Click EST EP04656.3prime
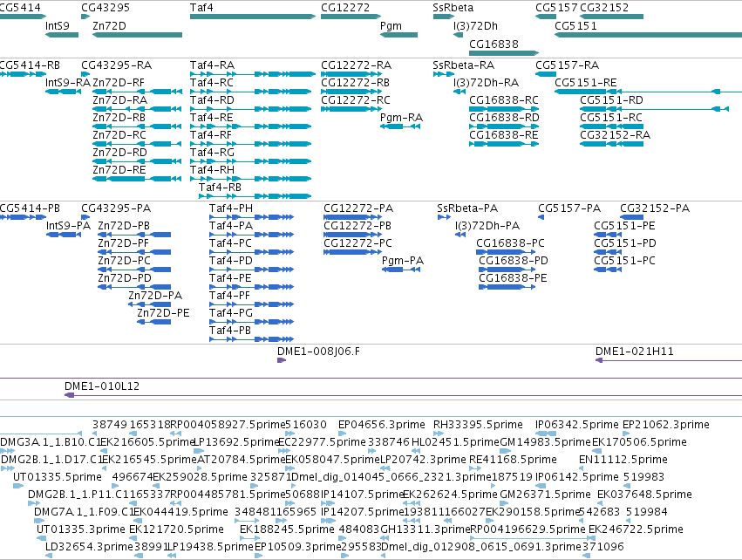 click(x=343, y=434)
